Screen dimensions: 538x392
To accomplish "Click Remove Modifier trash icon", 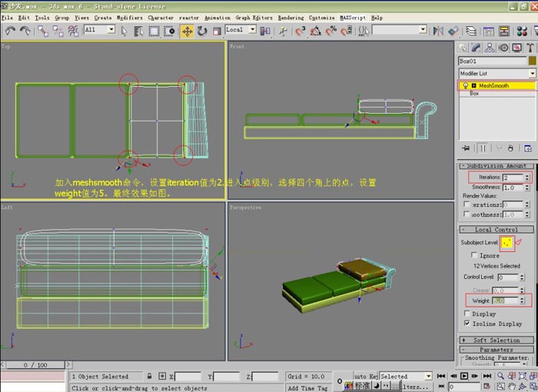I will pyautogui.click(x=510, y=148).
